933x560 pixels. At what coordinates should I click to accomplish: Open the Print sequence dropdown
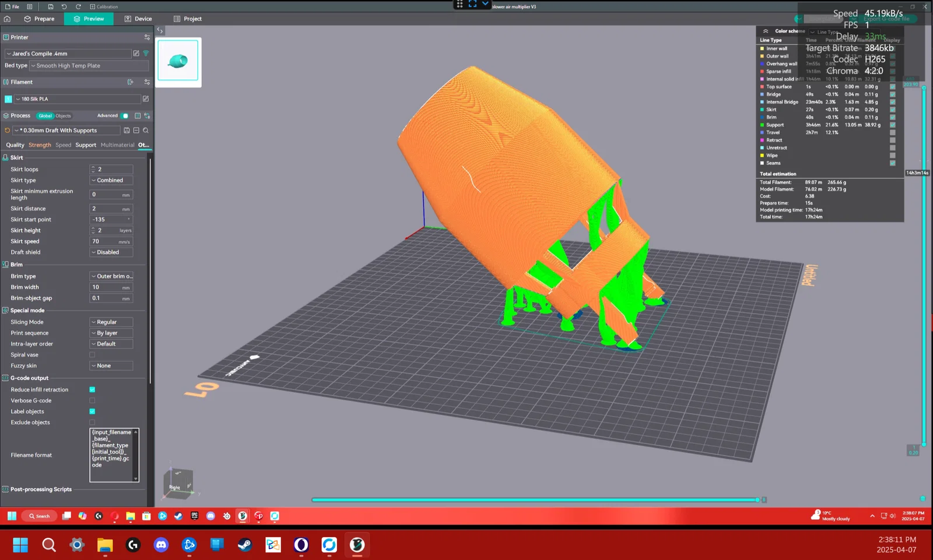click(111, 333)
